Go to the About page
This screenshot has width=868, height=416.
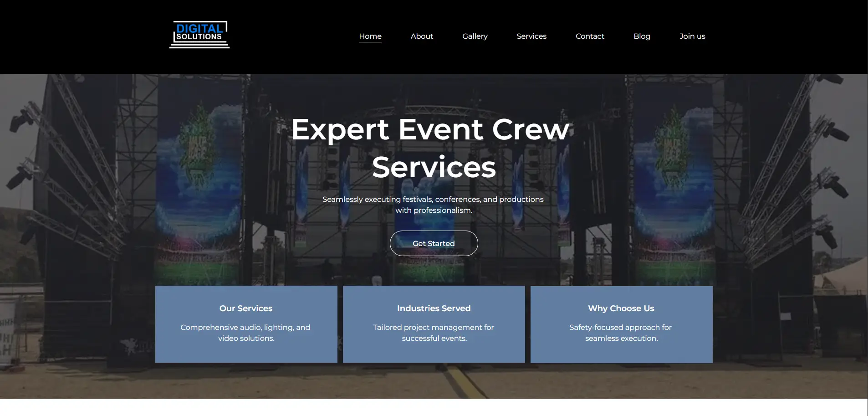point(421,36)
